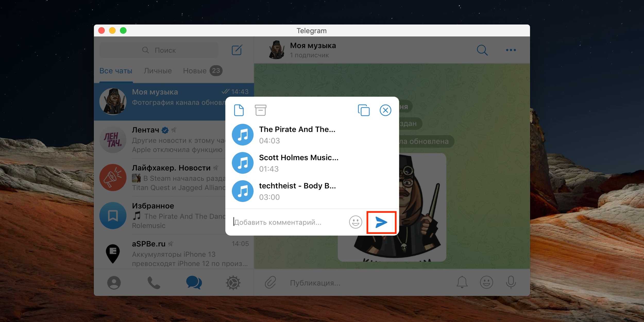Click the Публикация... message field
This screenshot has height=322, width=644.
368,283
